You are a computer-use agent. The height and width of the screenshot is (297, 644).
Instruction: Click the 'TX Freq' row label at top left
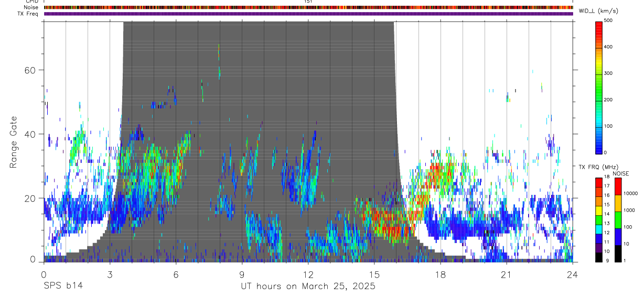coord(28,14)
